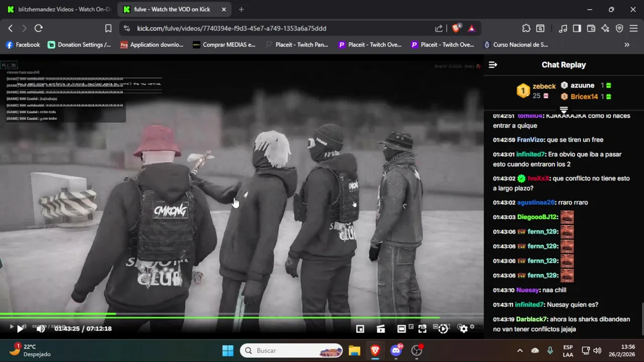The width and height of the screenshot is (644, 362).
Task: Open the Donation Settings bookmark
Action: pos(79,45)
